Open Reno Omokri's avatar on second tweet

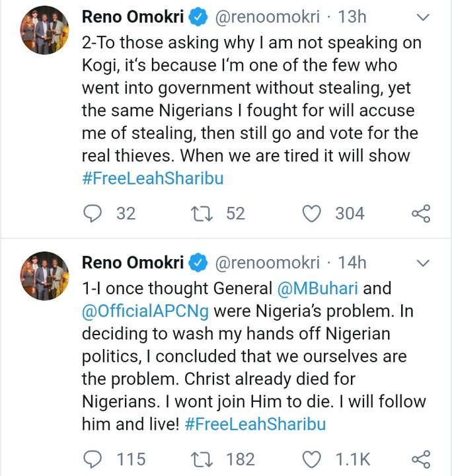[46, 276]
